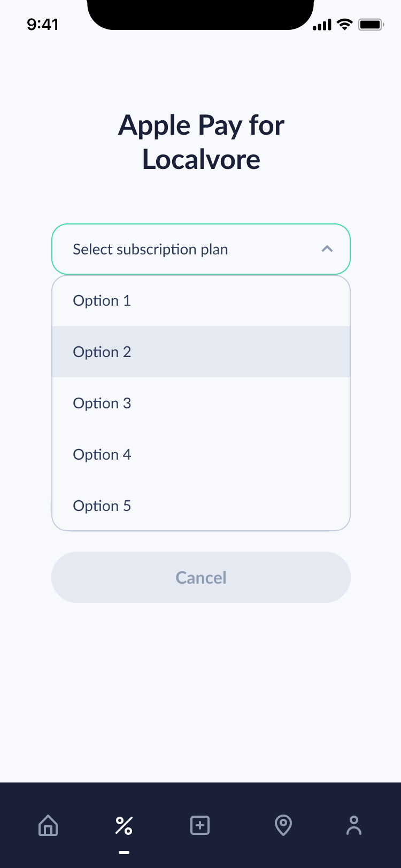
Task: Click the word Localvore in the heading
Action: (201, 159)
